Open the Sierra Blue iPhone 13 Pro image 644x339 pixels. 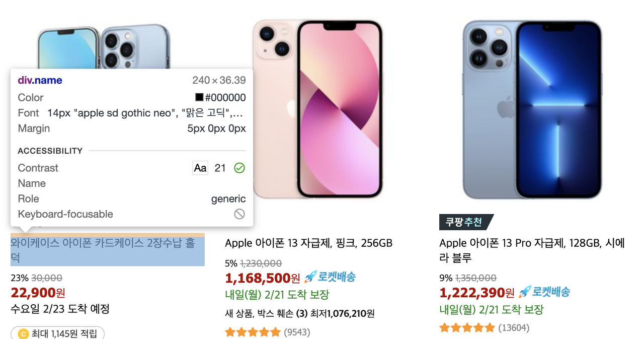coord(532,108)
